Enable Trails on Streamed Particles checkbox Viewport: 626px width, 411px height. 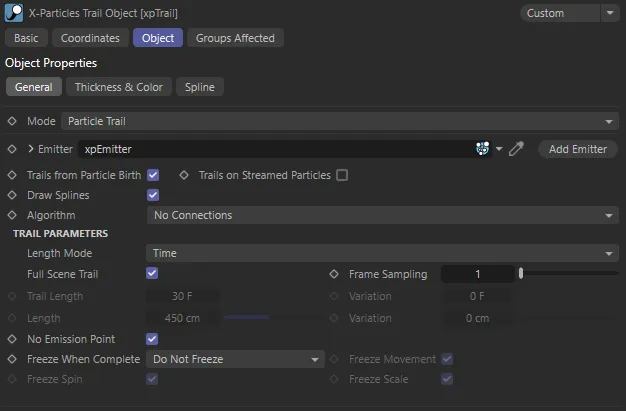pos(342,175)
